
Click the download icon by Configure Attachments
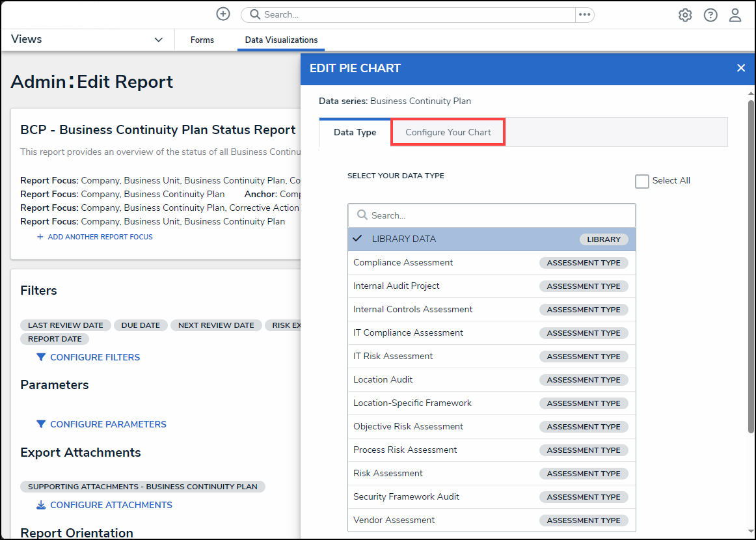[41, 505]
